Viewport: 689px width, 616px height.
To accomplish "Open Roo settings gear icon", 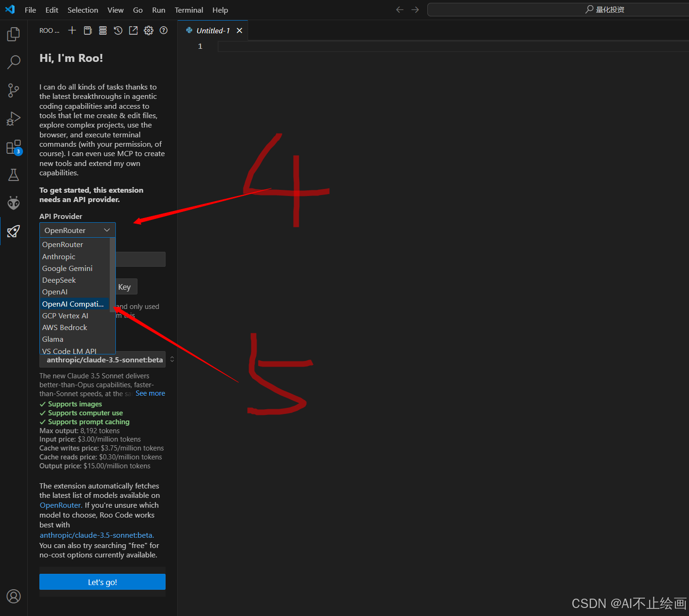I will 149,30.
